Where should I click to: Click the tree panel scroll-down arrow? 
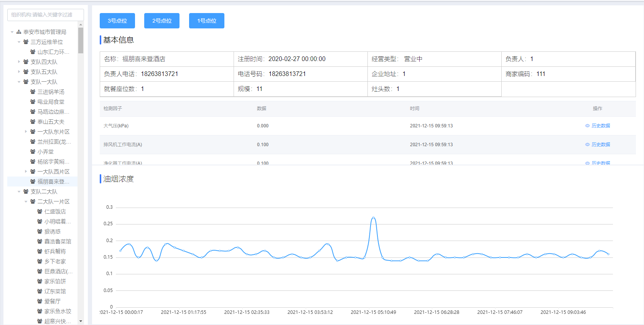click(81, 321)
